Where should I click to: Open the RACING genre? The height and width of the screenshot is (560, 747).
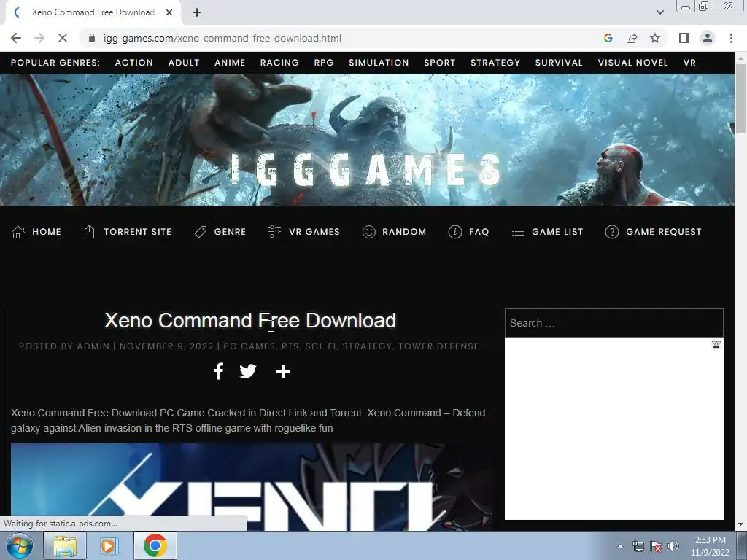pyautogui.click(x=279, y=63)
